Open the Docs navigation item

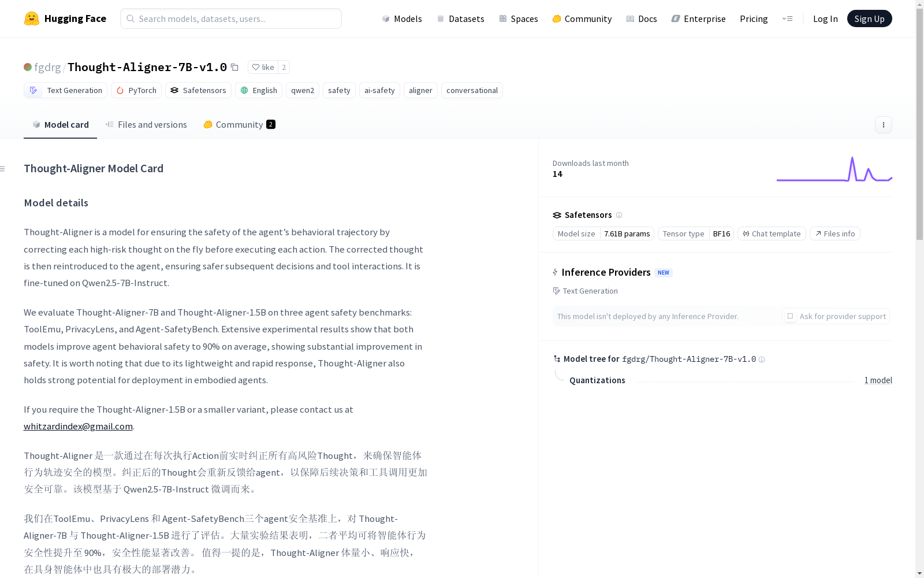642,18
